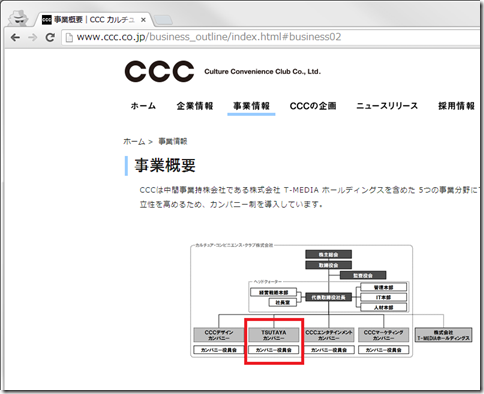Follow the ホーム breadcrumb link

pyautogui.click(x=134, y=141)
